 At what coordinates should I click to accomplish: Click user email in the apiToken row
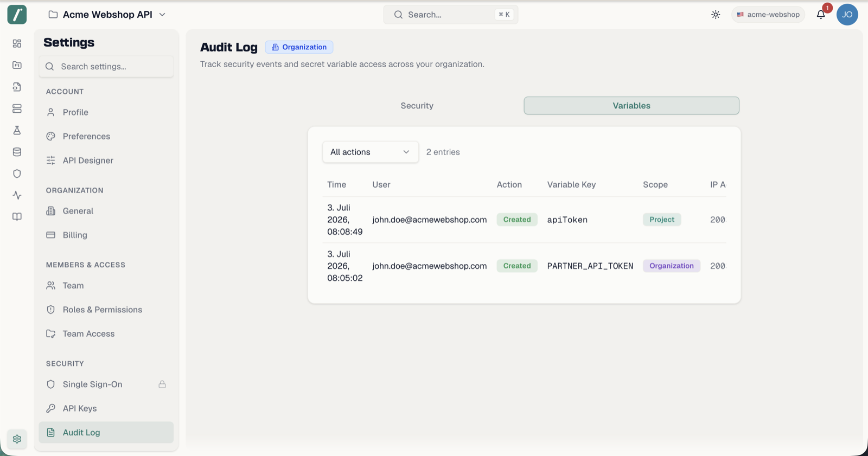coord(430,220)
